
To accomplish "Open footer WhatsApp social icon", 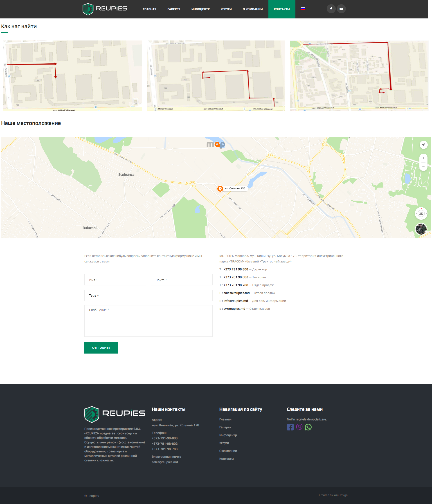I will point(308,427).
